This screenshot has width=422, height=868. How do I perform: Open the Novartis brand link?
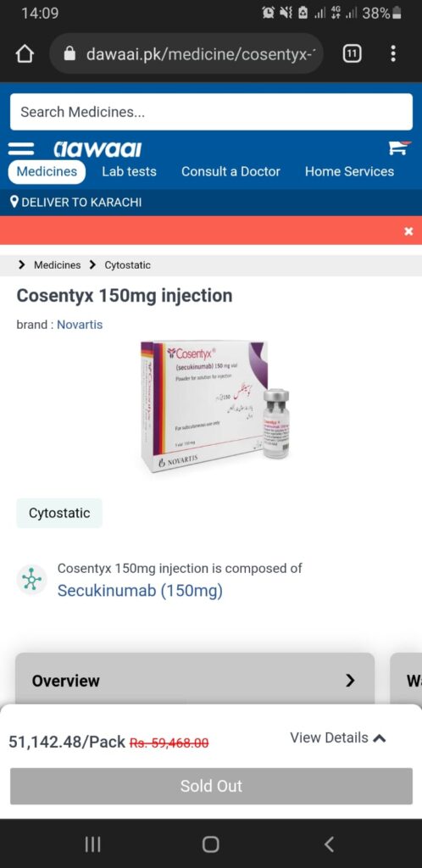(x=80, y=325)
